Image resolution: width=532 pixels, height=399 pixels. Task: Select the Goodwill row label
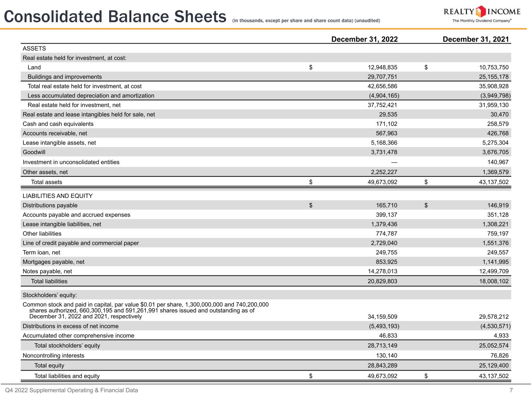[x=34, y=152]
